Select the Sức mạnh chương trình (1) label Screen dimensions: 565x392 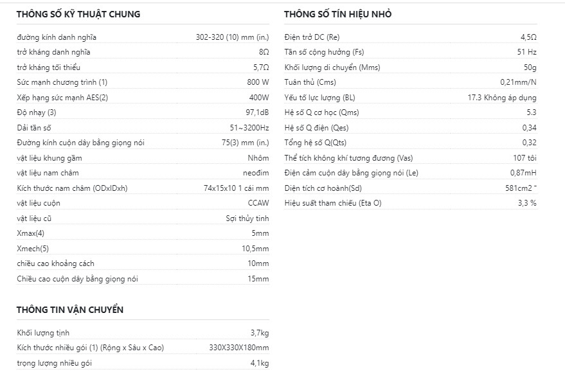pos(62,82)
